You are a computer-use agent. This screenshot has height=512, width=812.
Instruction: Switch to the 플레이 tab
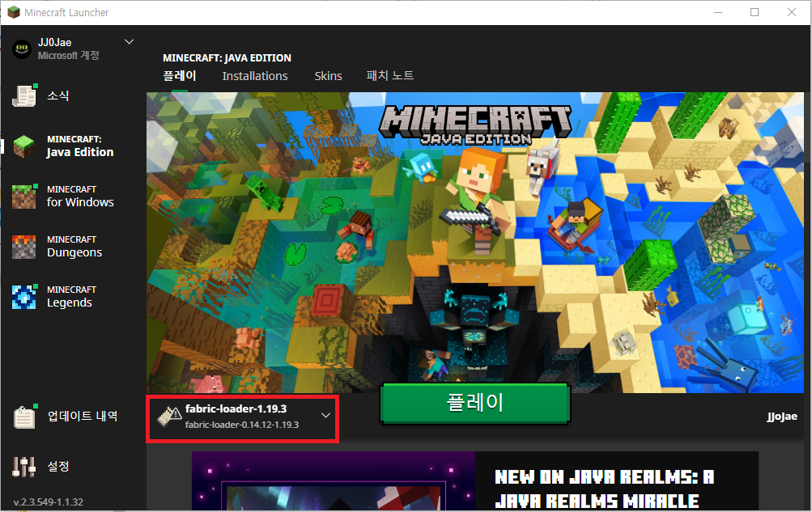[180, 76]
